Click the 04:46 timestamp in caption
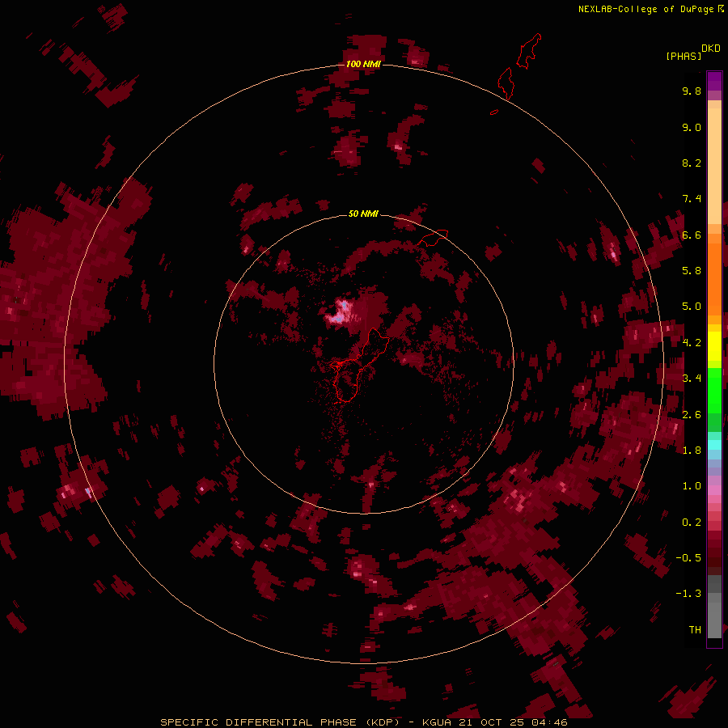The width and height of the screenshot is (728, 728). 549,722
